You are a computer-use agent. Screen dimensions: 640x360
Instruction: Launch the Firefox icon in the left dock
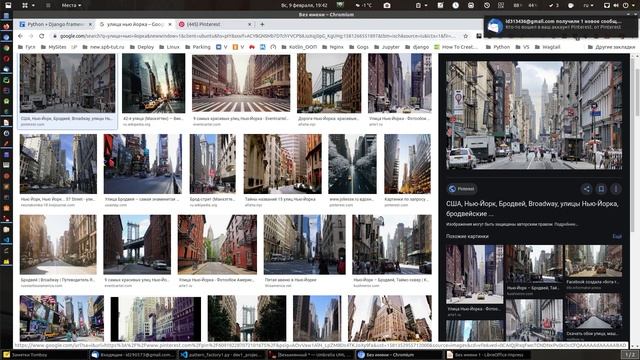point(6,26)
